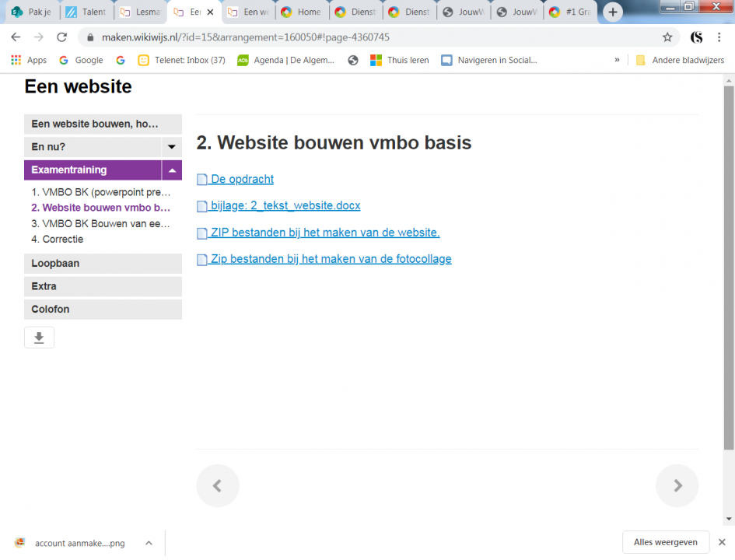Open the 'De opdracht' link
Viewport: 735px width, 560px height.
click(241, 179)
